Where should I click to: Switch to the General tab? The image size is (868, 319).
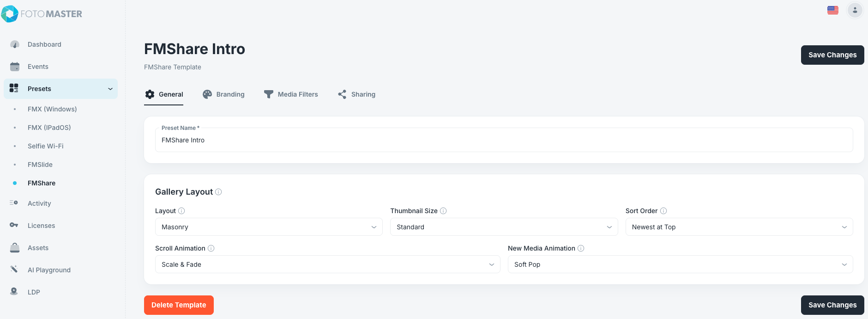[164, 94]
